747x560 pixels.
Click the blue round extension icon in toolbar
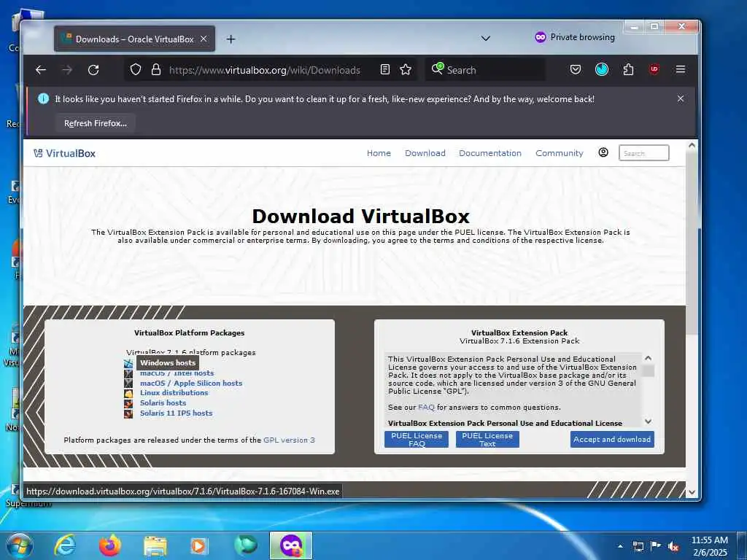pos(602,69)
